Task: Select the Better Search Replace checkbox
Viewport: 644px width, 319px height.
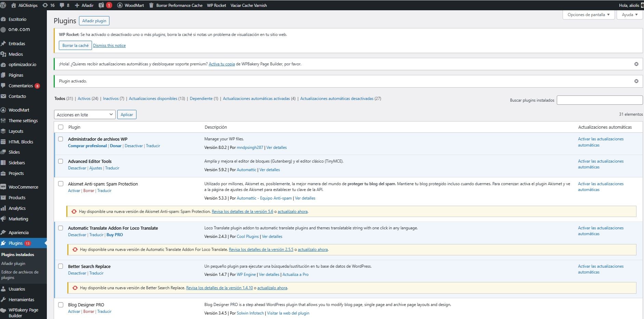Action: click(61, 266)
